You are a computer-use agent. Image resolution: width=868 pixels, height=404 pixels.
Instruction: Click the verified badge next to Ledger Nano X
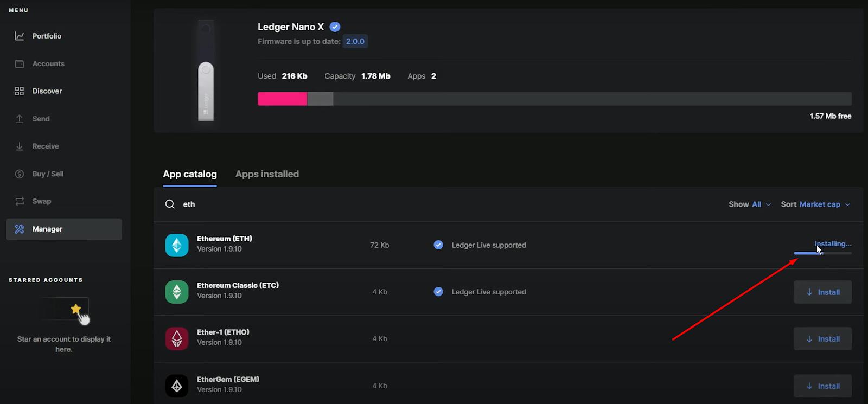click(x=335, y=27)
